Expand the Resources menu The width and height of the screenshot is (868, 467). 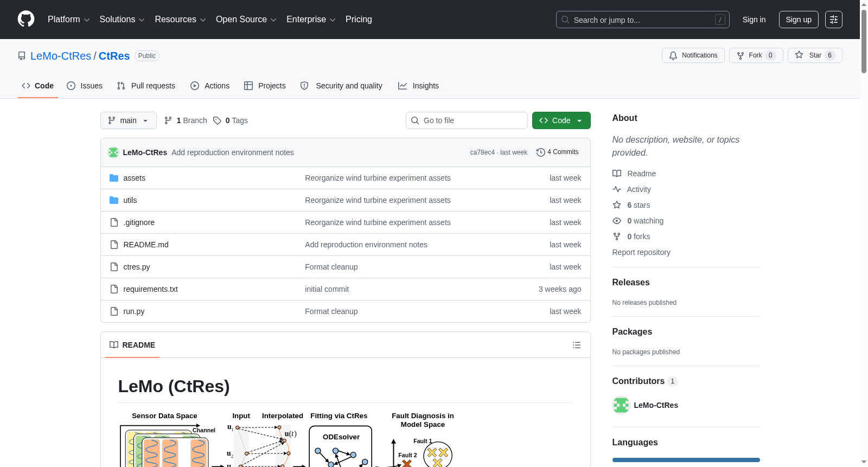(180, 20)
